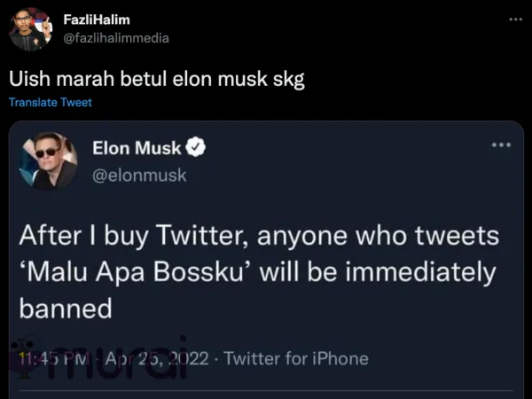This screenshot has width=532, height=399.
Task: Click the @fazlihalimmedia handle
Action: (x=116, y=37)
